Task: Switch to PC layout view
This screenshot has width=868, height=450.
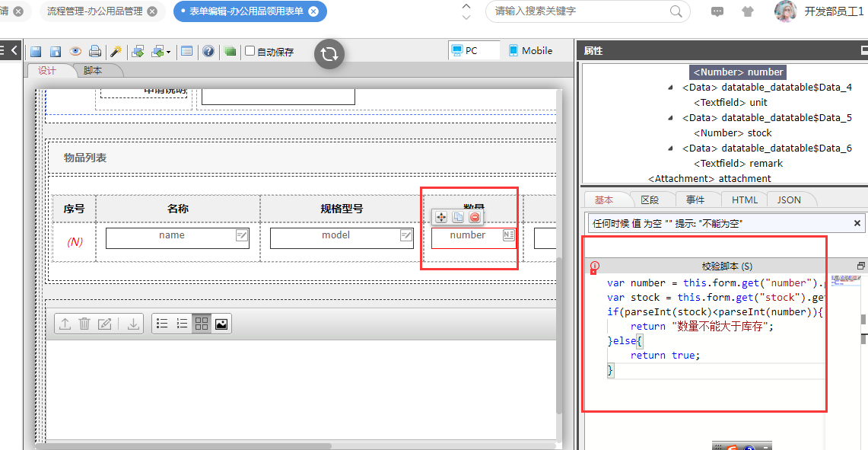Action: click(474, 50)
